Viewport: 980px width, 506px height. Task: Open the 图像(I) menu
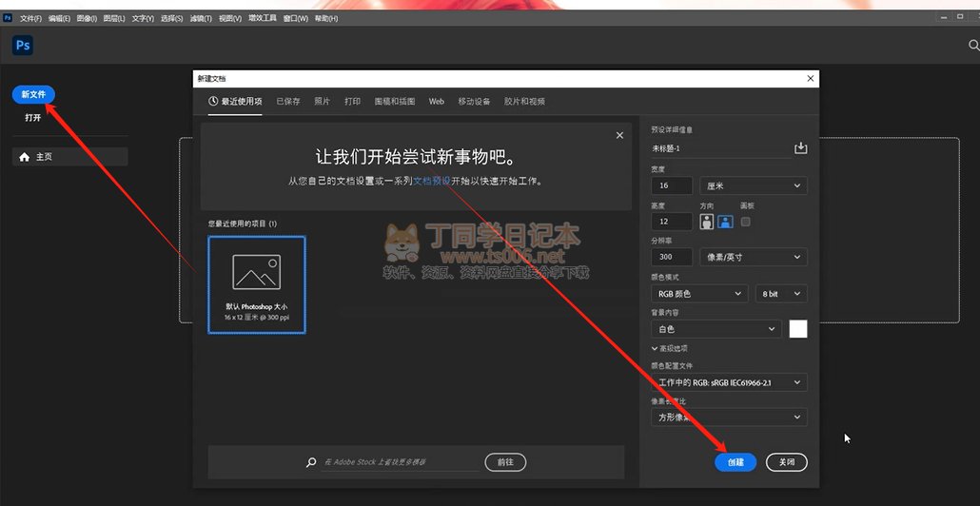(87, 19)
